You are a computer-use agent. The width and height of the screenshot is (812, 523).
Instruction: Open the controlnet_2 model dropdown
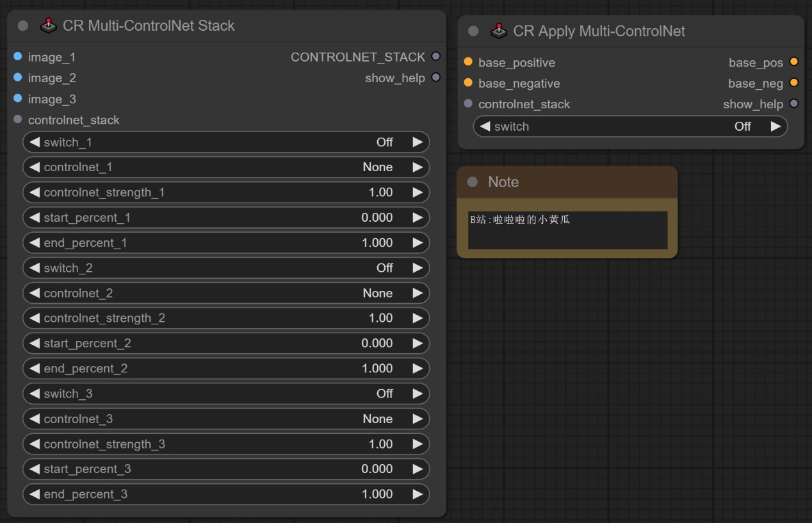[225, 293]
